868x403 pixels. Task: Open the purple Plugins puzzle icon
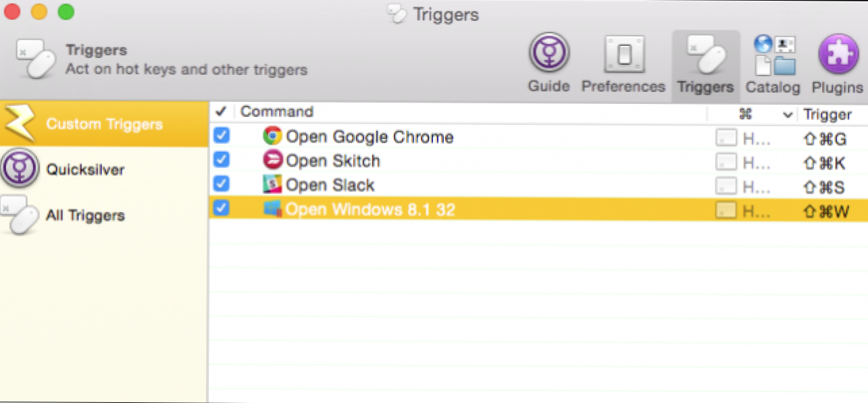point(838,54)
